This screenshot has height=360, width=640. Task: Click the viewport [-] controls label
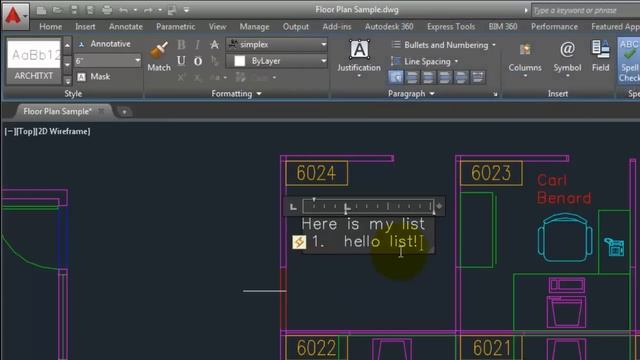(x=9, y=131)
